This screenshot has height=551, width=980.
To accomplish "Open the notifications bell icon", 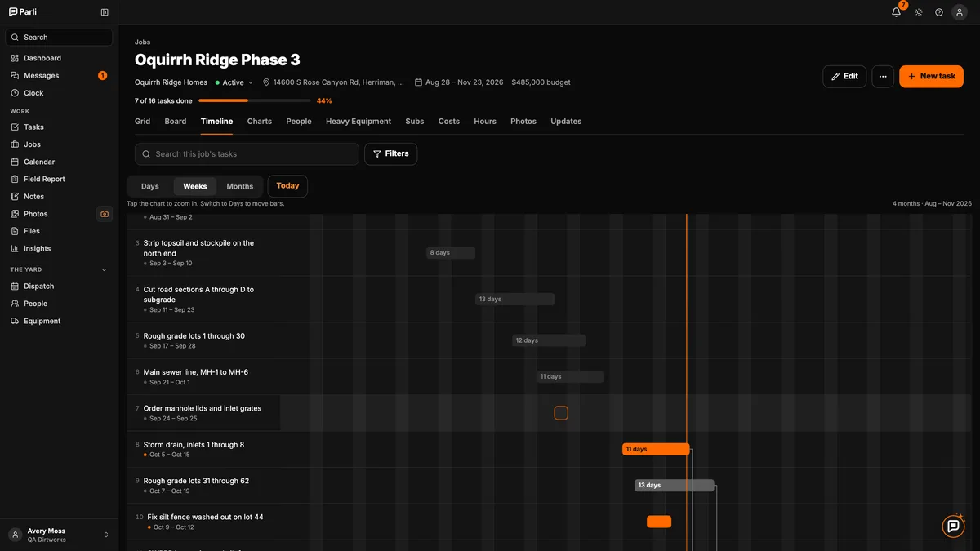I will point(896,12).
